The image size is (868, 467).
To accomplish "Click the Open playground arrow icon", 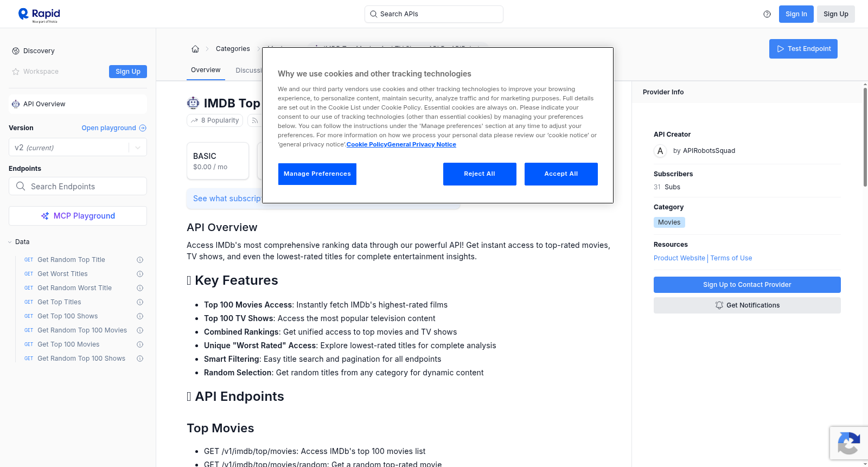I will [143, 128].
